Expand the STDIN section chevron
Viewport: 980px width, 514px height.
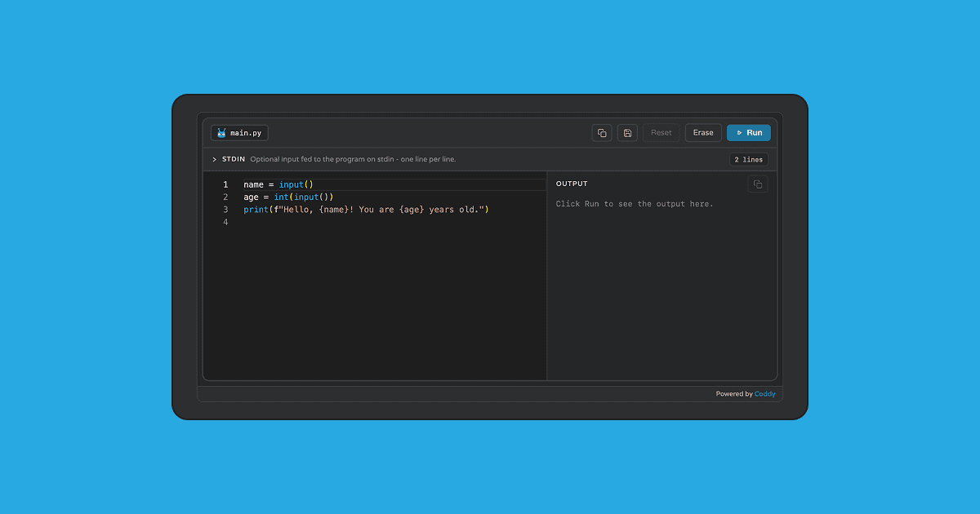pos(214,160)
